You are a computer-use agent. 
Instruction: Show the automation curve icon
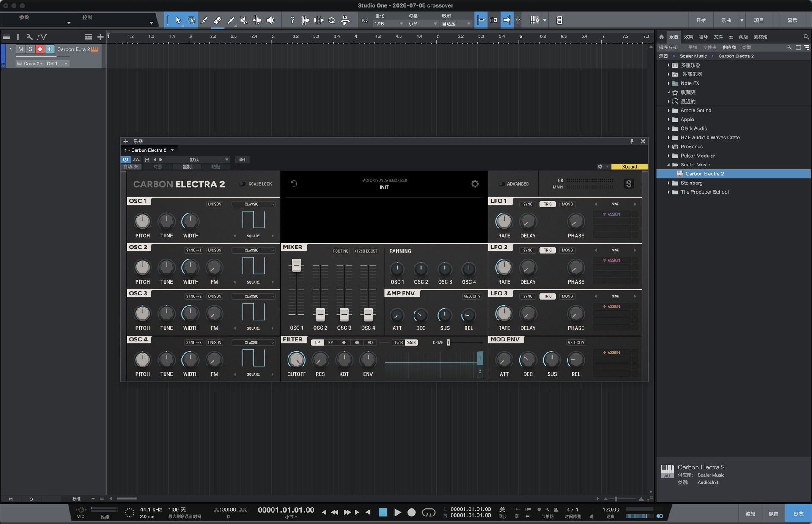pos(41,37)
